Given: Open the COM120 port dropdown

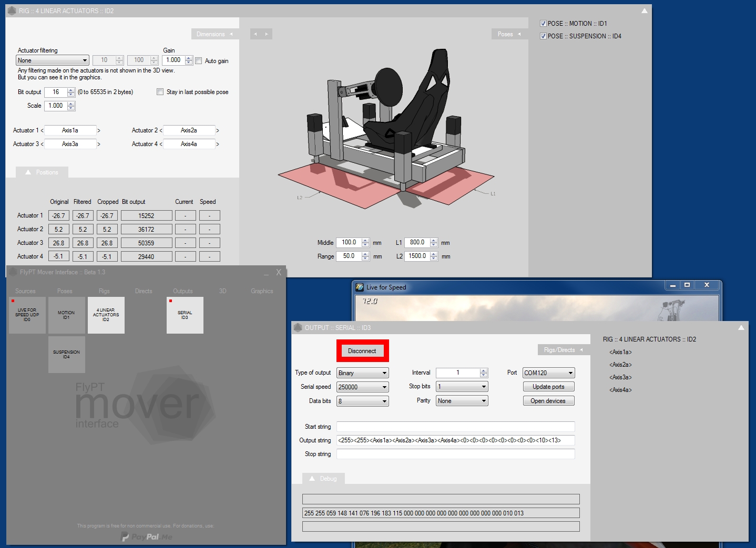Looking at the screenshot, I should coord(548,373).
